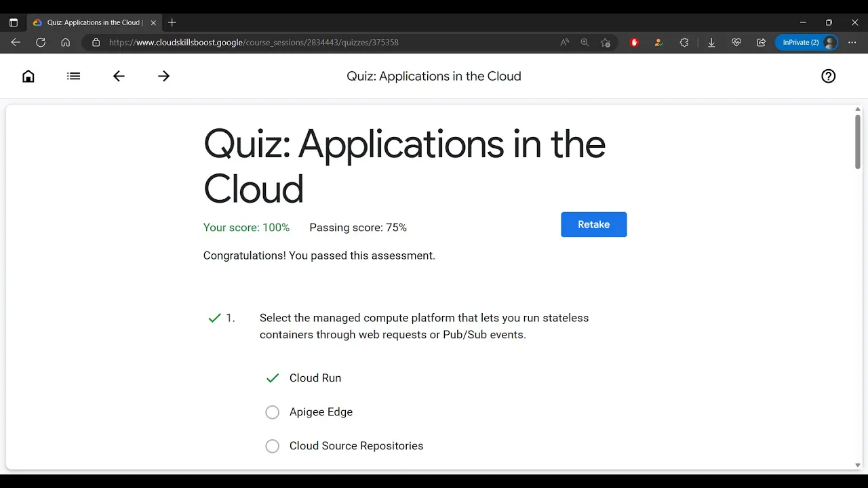Click 'Passing score: 75%' text

pos(358,228)
